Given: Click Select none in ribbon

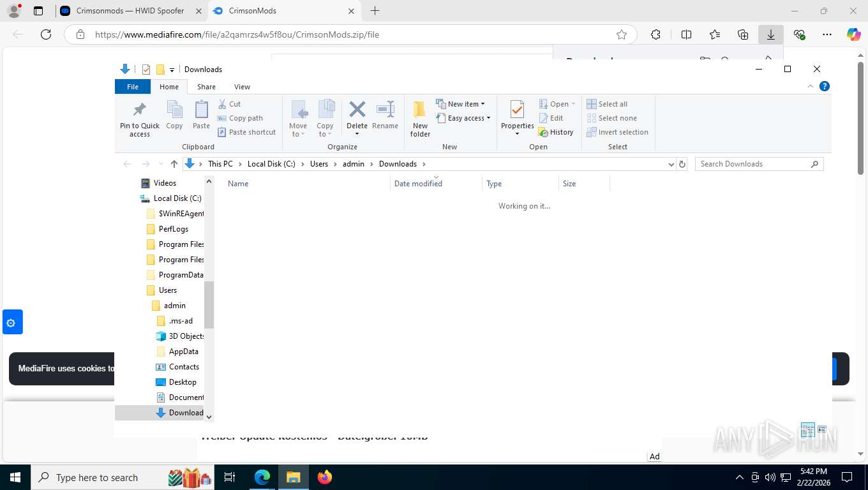Looking at the screenshot, I should point(611,118).
